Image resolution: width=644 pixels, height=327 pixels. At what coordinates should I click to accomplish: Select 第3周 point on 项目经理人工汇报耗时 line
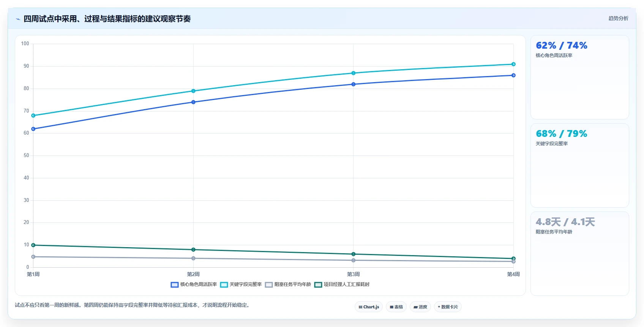(354, 254)
